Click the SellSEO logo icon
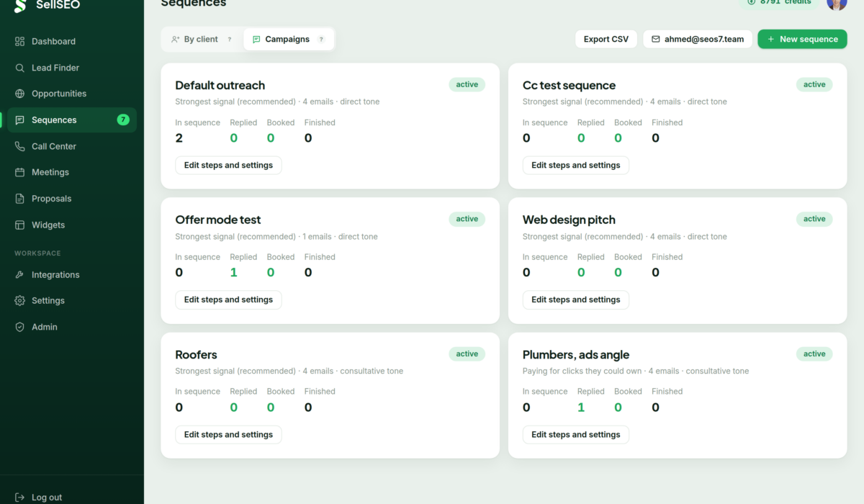 click(20, 6)
